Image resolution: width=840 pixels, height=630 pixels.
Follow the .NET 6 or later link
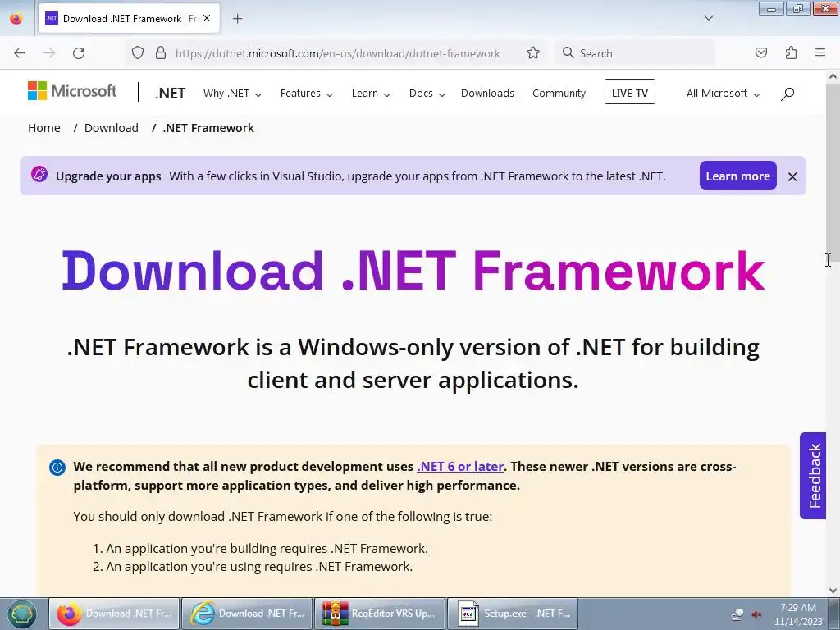[x=460, y=467]
